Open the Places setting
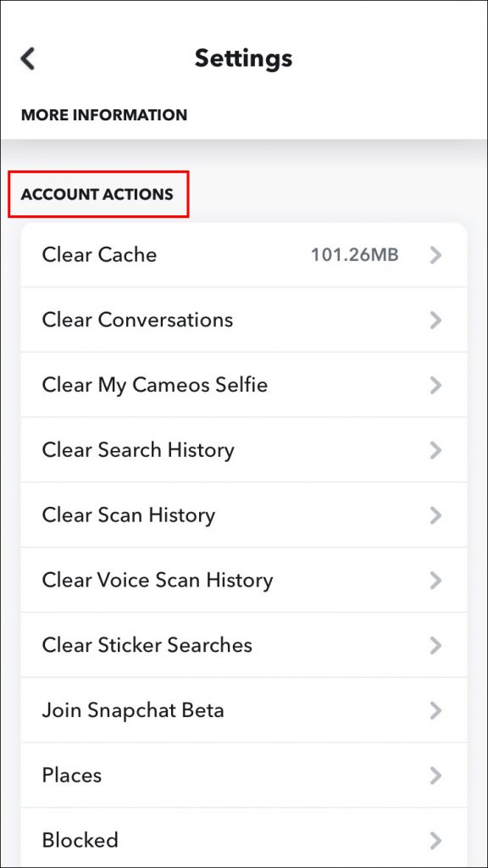 click(x=244, y=775)
